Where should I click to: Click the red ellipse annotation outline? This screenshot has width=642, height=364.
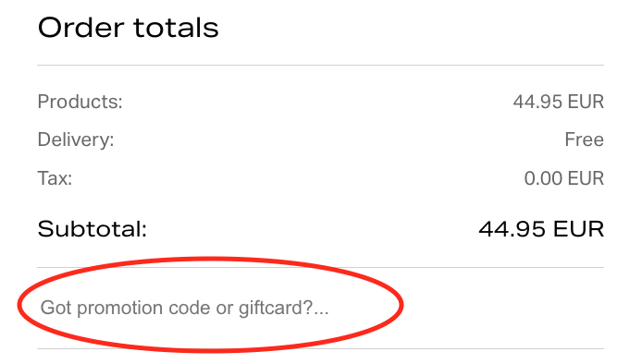click(401, 306)
